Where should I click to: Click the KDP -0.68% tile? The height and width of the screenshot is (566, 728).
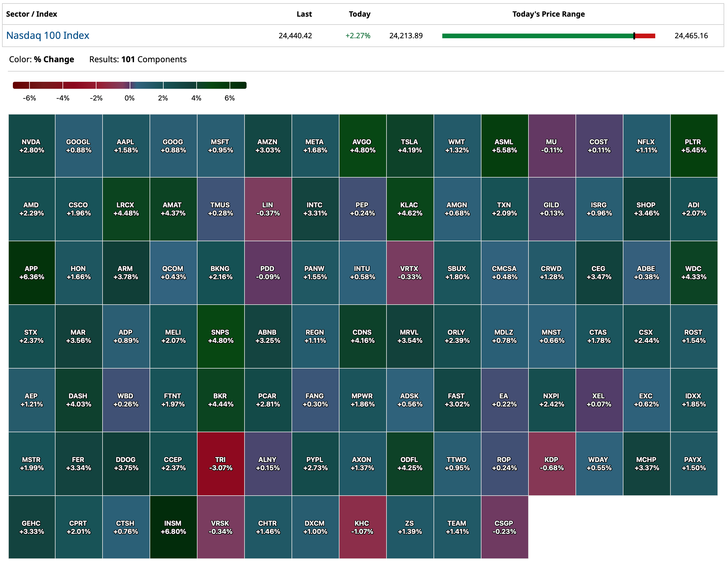coord(552,463)
